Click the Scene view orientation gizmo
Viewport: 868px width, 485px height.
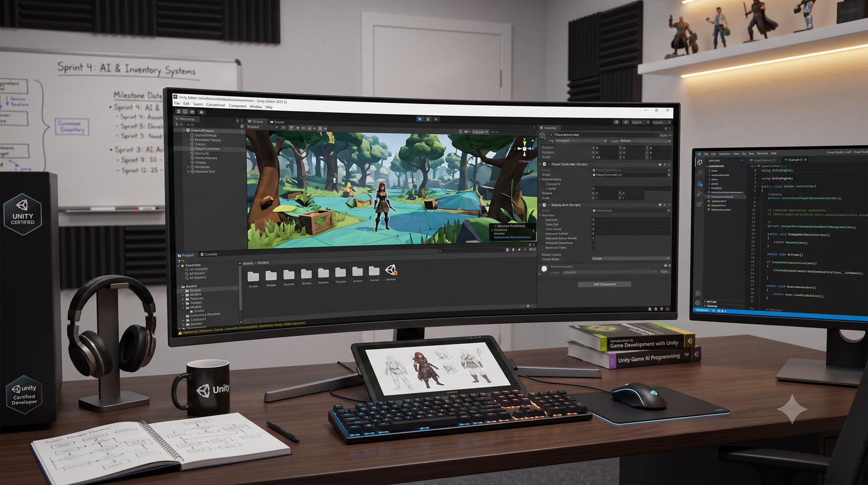click(x=526, y=147)
